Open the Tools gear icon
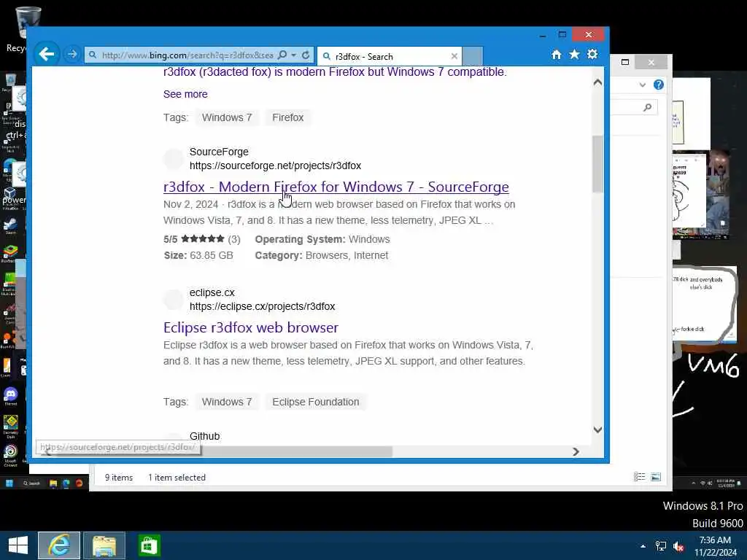 click(x=592, y=54)
